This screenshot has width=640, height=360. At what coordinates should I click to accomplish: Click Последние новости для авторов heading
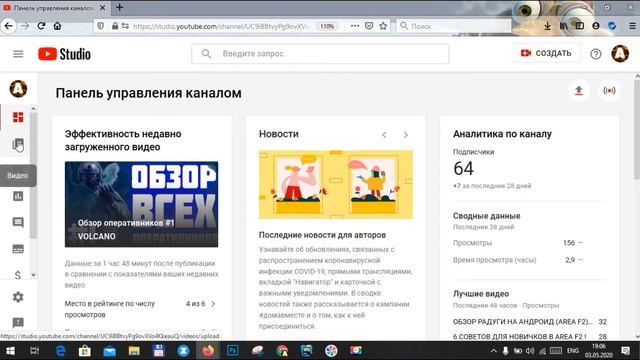[x=322, y=235]
